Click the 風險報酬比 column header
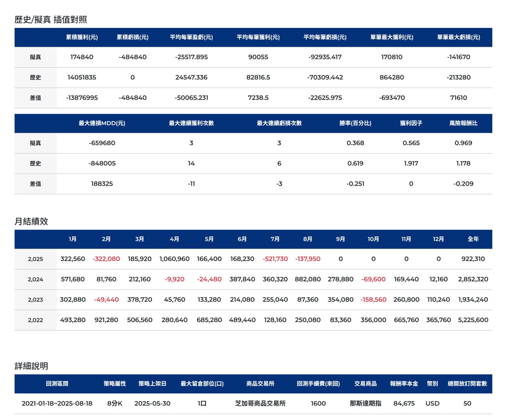Viewport: 506px width, 420px height. (463, 123)
